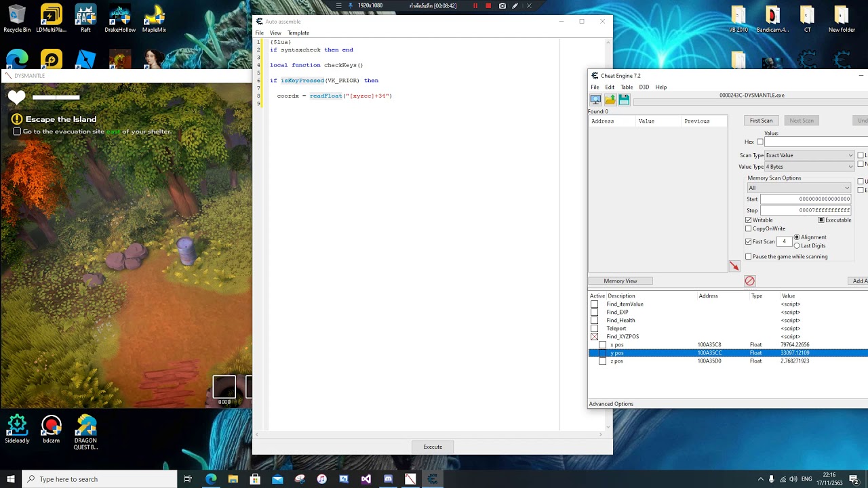The height and width of the screenshot is (488, 868).
Task: Take a screenshot with Bandicam camera icon
Action: tap(502, 5)
